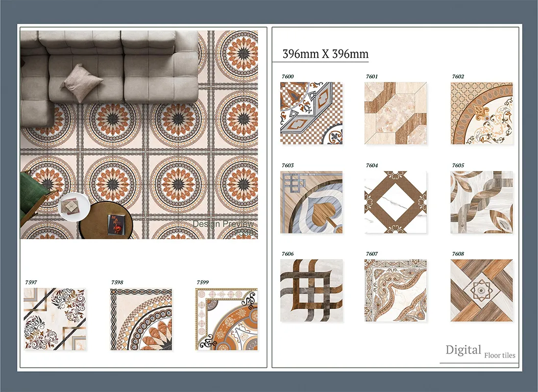Pick tile 7606 with woven grid pattern
This screenshot has width=538, height=392.
(x=311, y=291)
